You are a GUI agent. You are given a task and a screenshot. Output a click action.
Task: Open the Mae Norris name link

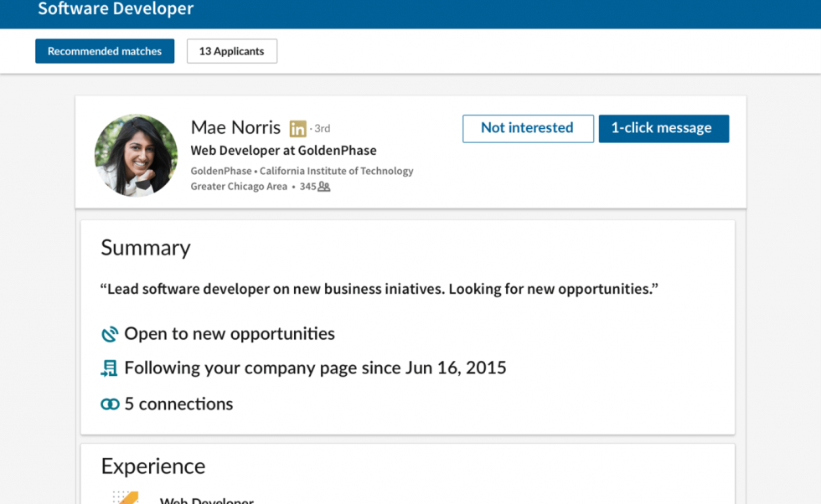(x=235, y=127)
